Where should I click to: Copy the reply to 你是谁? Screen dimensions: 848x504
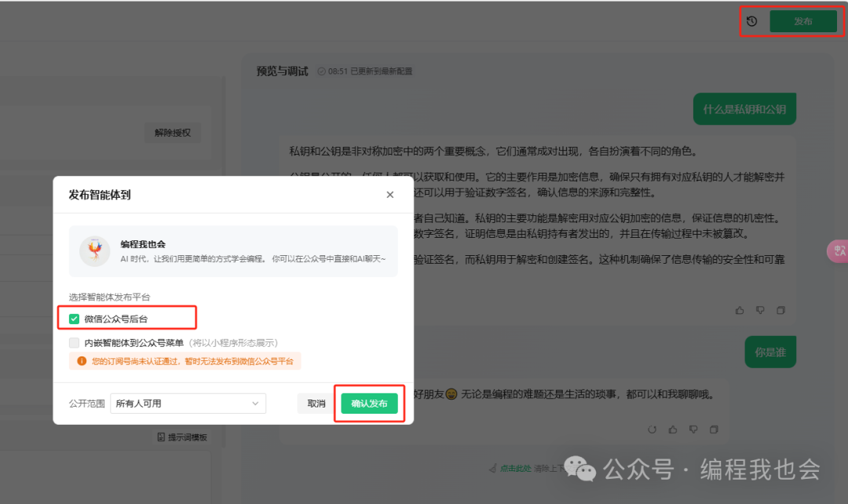click(714, 429)
